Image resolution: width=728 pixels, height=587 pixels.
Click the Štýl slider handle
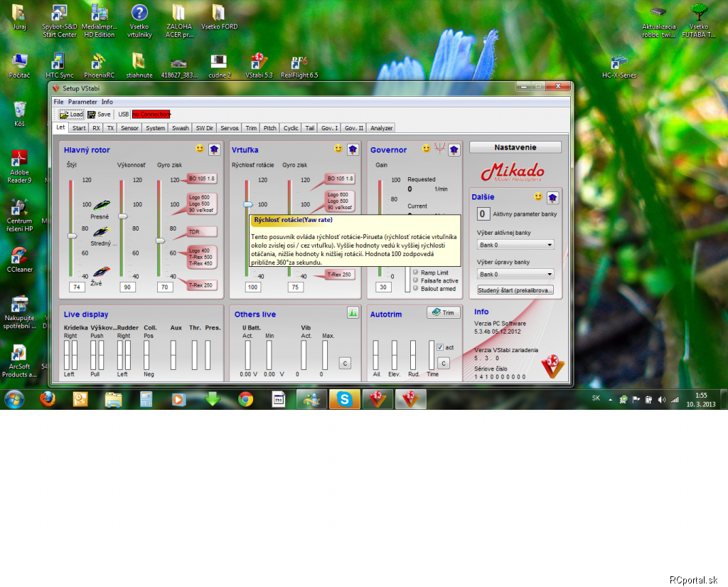(x=72, y=236)
